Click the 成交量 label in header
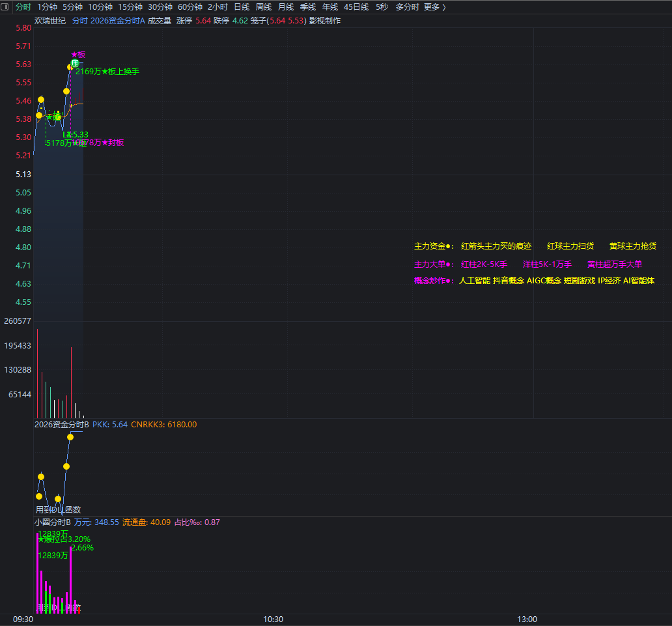This screenshot has width=672, height=626. 160,21
